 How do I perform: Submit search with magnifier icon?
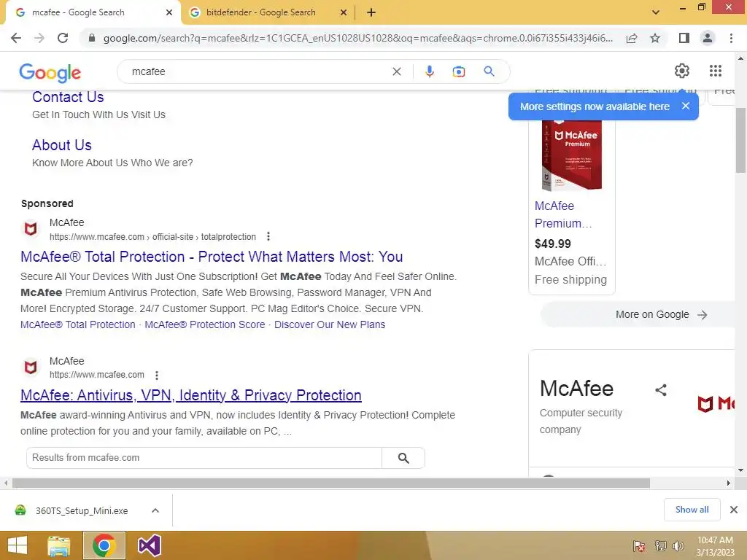[x=489, y=71]
